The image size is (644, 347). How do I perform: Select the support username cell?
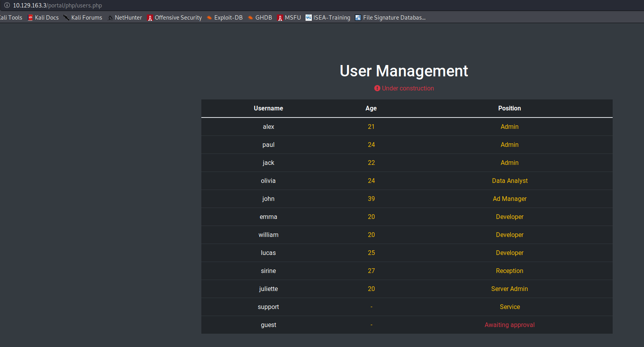268,307
